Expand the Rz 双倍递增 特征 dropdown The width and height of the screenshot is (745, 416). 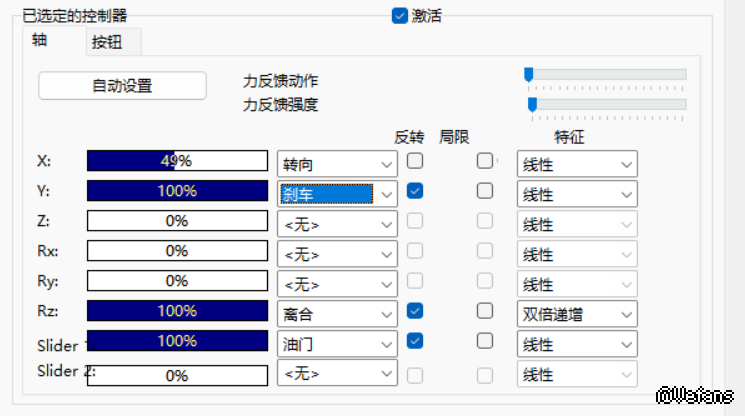(x=577, y=314)
